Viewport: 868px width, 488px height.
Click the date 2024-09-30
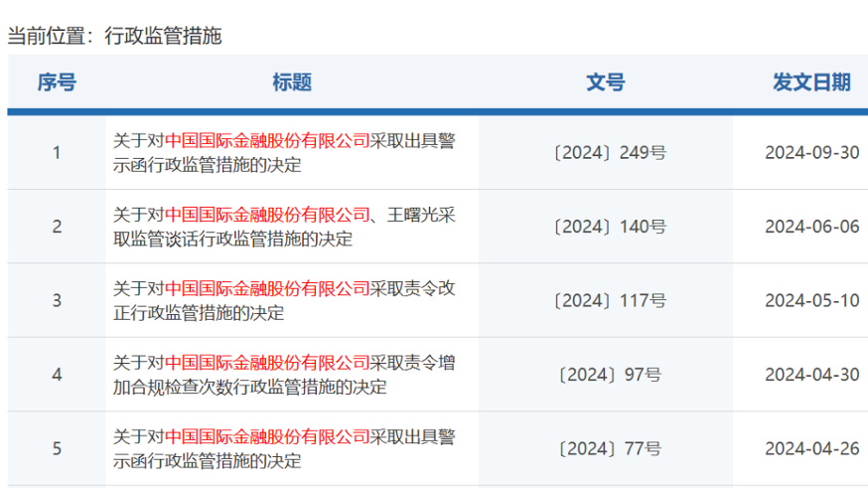tap(812, 153)
